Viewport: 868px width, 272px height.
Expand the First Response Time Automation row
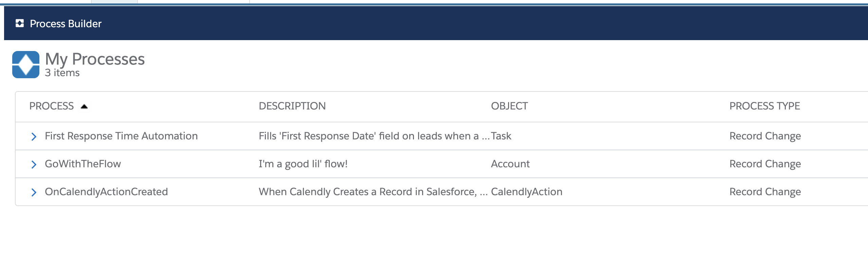34,137
